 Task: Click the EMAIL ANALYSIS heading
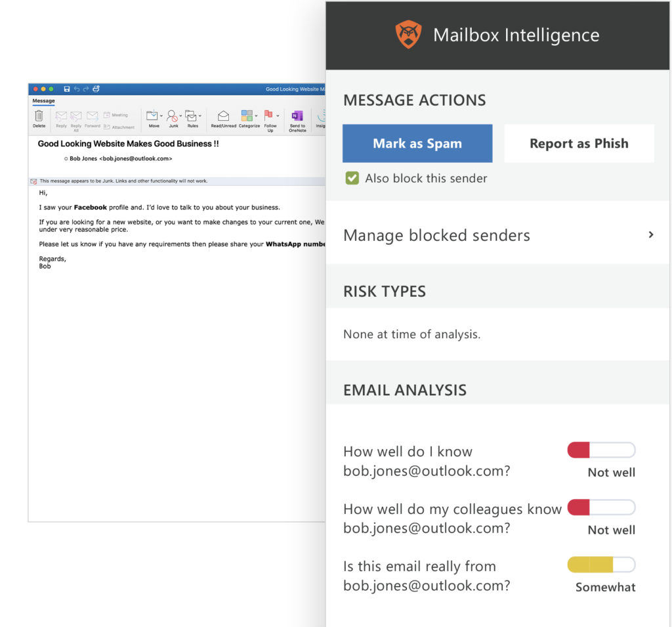404,390
